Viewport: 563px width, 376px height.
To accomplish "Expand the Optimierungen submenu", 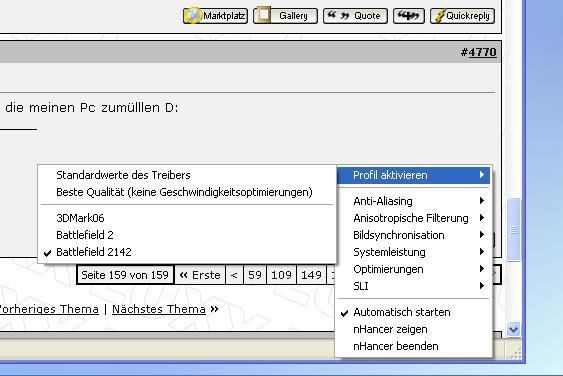I will (x=413, y=269).
